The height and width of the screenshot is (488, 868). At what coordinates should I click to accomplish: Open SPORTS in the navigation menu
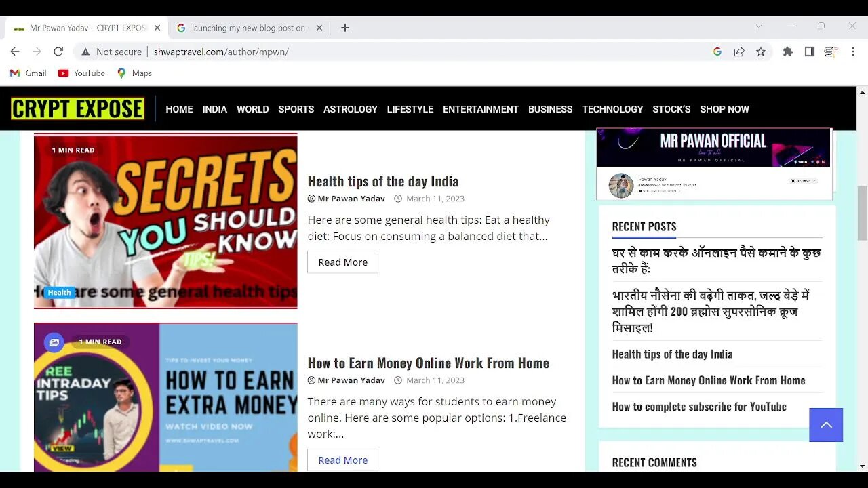point(296,109)
